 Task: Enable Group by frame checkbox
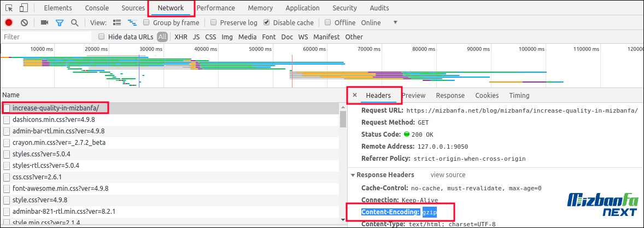145,22
